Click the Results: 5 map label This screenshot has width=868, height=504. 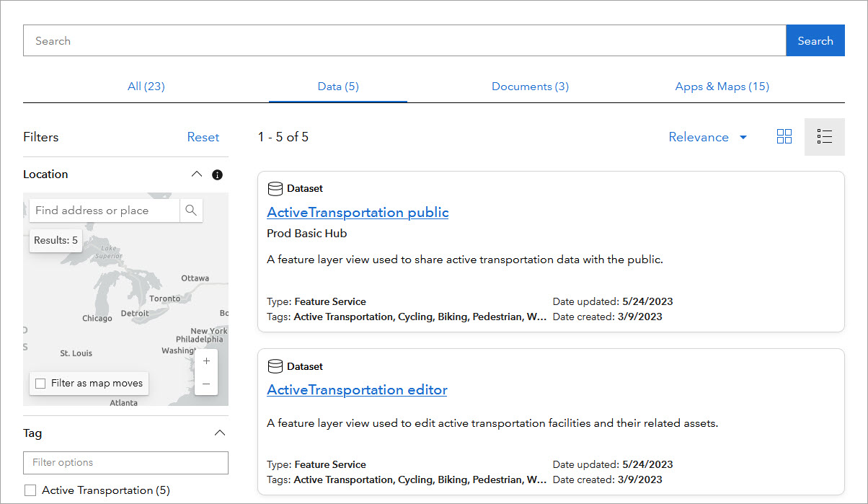click(56, 240)
